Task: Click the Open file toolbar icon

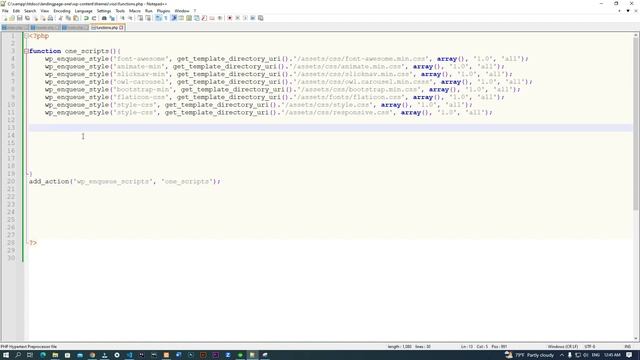Action: click(12, 18)
